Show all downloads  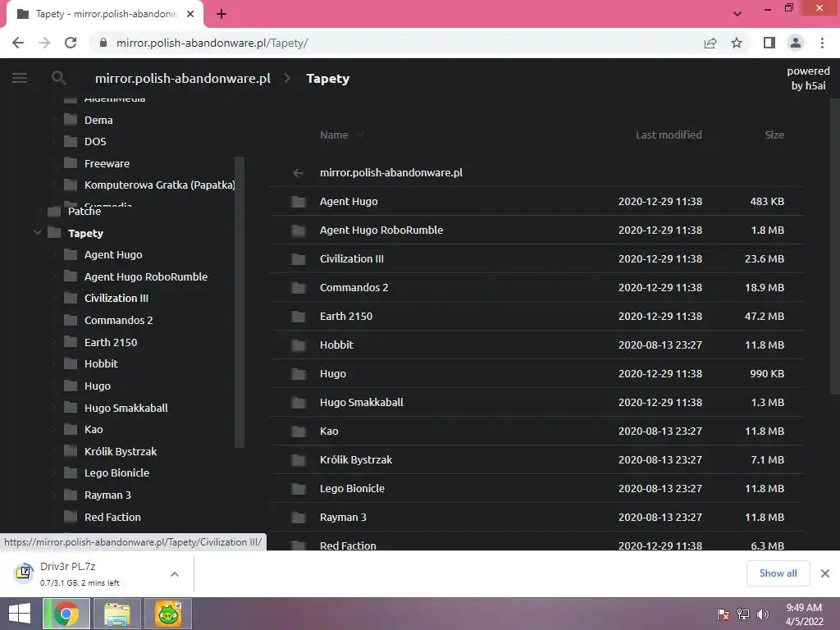click(778, 573)
